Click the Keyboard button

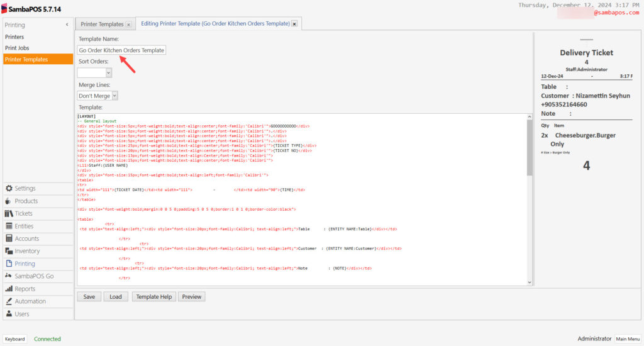point(15,339)
